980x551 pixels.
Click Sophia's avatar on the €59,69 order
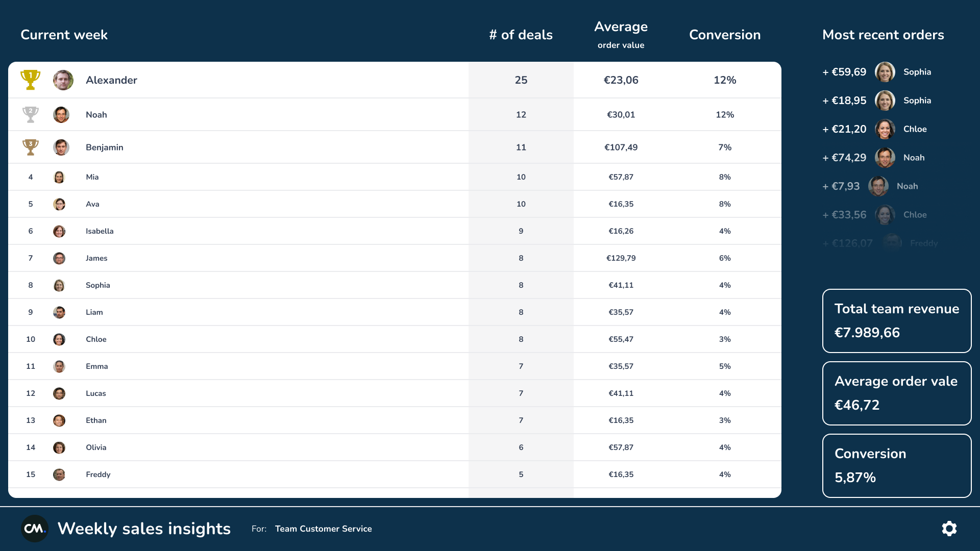[x=885, y=72]
